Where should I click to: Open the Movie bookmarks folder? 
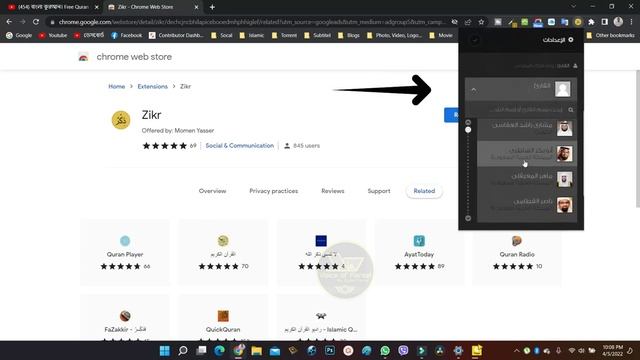pos(441,36)
